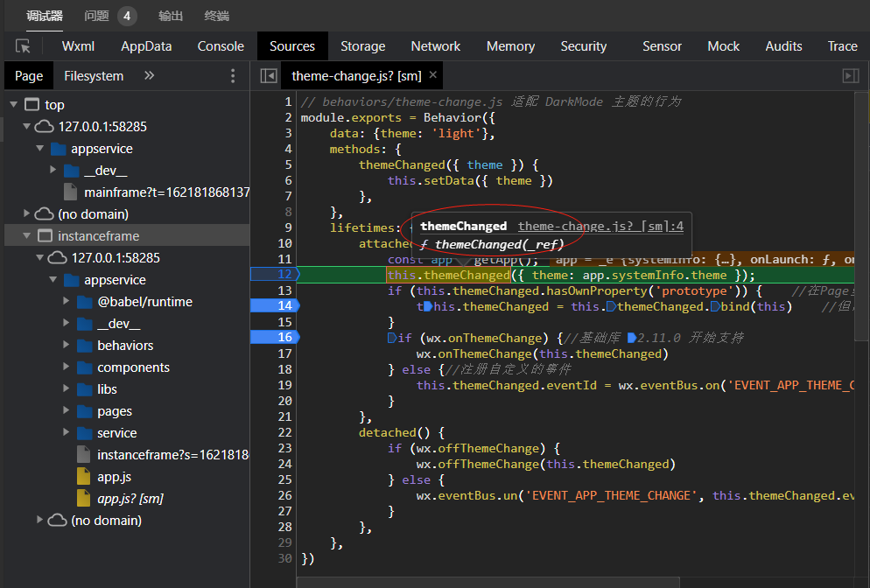870x588 pixels.
Task: Expand the behaviors folder arrow
Action: pyautogui.click(x=66, y=345)
